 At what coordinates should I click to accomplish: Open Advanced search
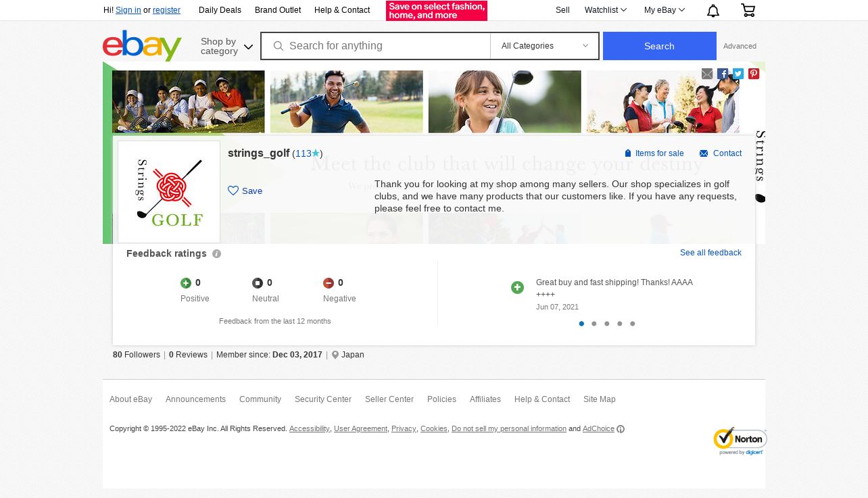pyautogui.click(x=740, y=46)
